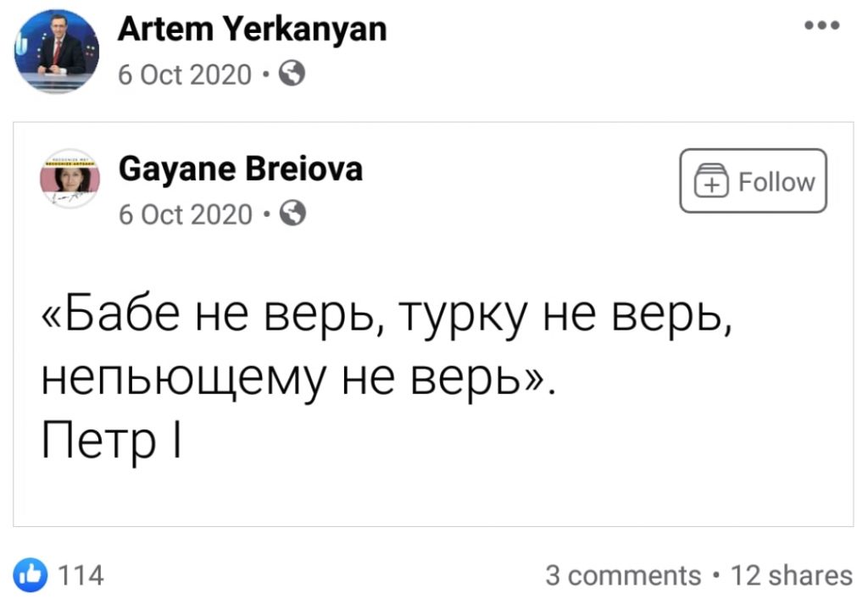Screen dimensions: 868x610
Task: Open the 12 shares list
Action: point(792,576)
